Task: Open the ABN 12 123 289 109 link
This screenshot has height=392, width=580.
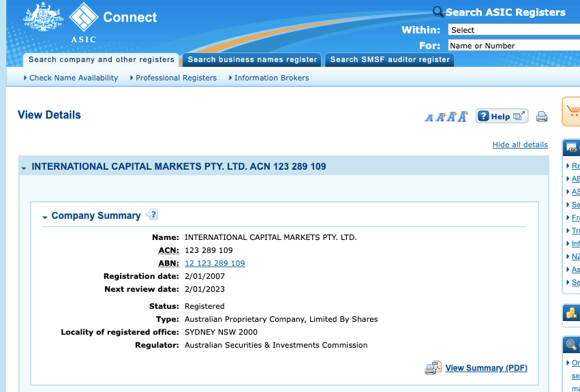Action: pyautogui.click(x=215, y=263)
